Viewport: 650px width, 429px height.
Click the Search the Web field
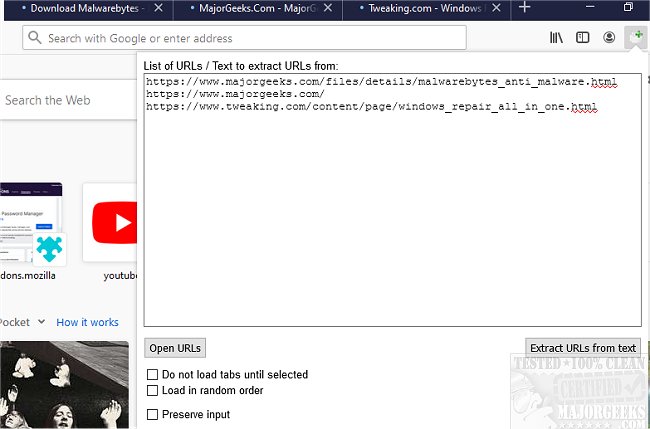[68, 100]
